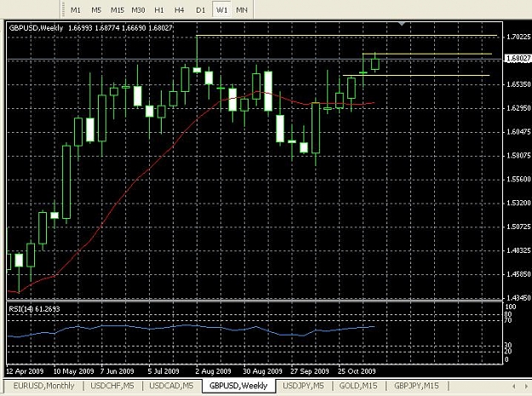Click the RSI scale value 100
Screen dimensions: 532x396
coord(510,307)
